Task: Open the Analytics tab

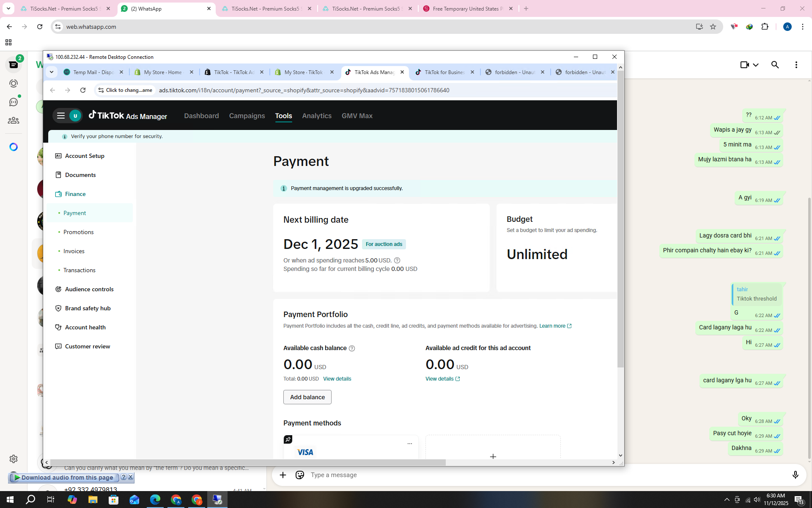Action: (x=317, y=116)
